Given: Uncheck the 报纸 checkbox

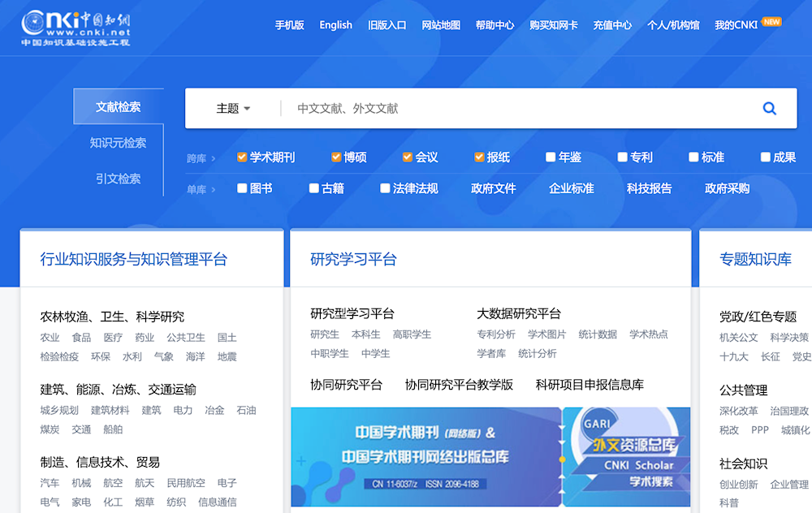Looking at the screenshot, I should 479,157.
